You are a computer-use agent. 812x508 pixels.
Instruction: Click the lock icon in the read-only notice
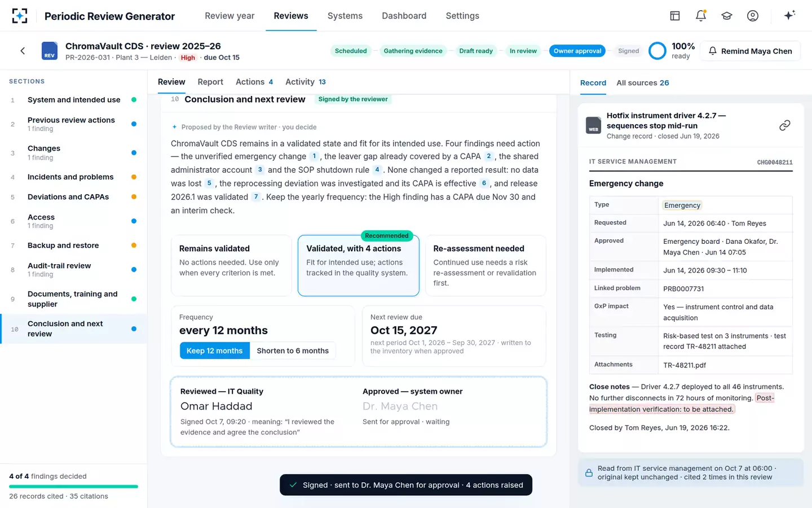(589, 473)
